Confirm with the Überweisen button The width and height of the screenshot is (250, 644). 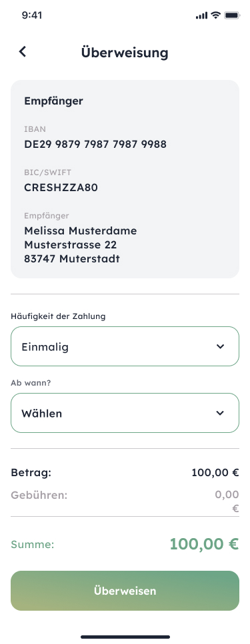click(125, 591)
